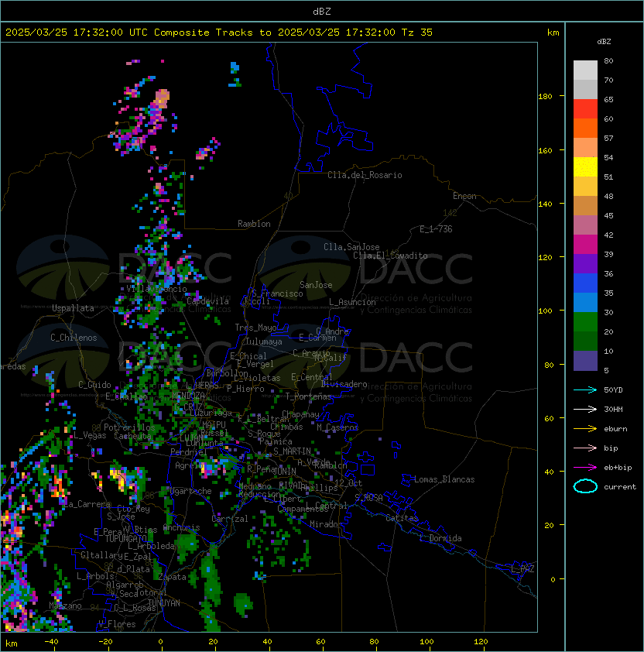Click the pink-orange storm cell at top of radar
Screen dimensions: 644x652
pos(162,98)
